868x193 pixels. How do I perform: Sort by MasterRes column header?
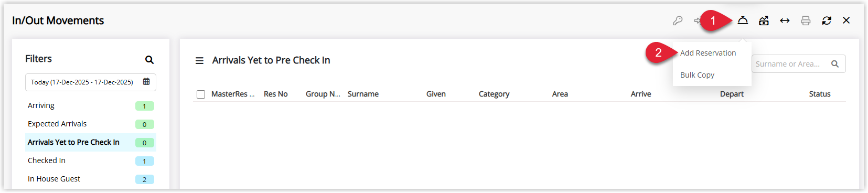click(x=233, y=94)
